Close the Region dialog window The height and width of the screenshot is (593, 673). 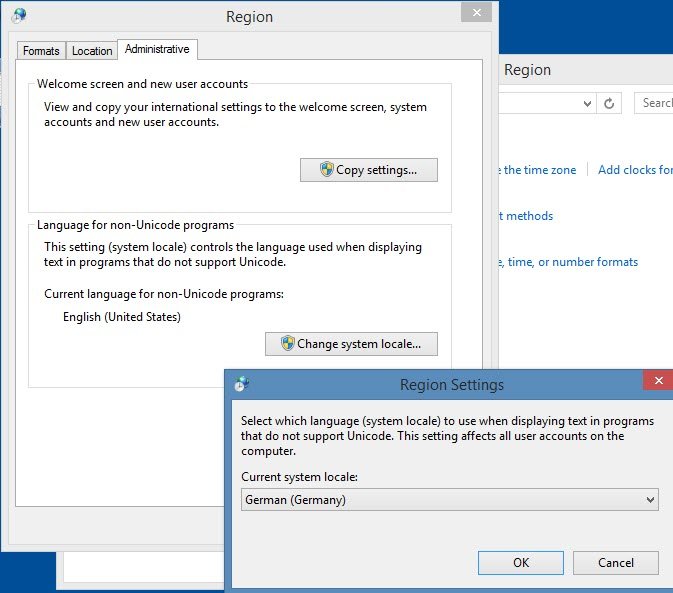pyautogui.click(x=476, y=12)
